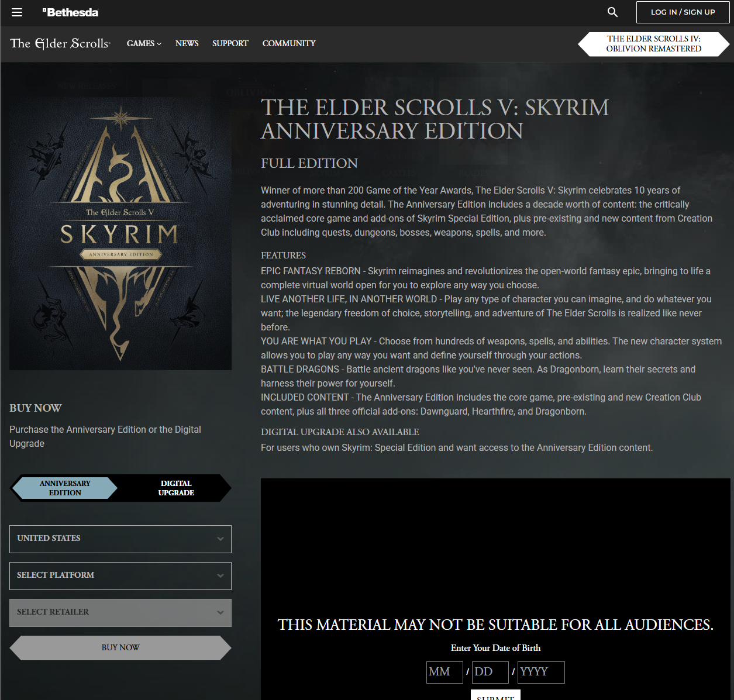Click the "BUY NOW" section heading
The height and width of the screenshot is (700, 734).
pyautogui.click(x=36, y=408)
